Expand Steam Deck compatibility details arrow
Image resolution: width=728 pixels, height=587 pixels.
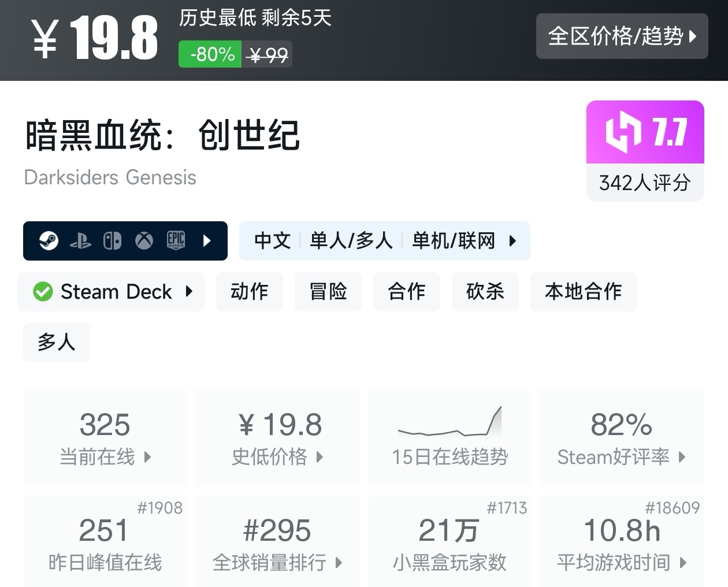(189, 292)
